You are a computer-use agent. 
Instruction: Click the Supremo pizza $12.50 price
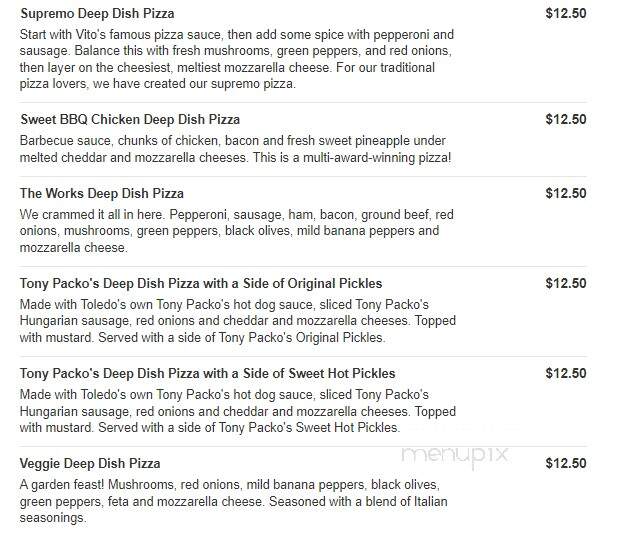(x=566, y=13)
